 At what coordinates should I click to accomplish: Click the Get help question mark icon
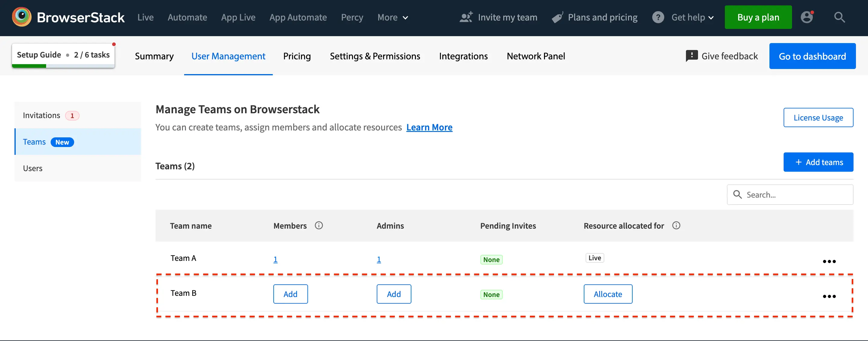(x=658, y=17)
